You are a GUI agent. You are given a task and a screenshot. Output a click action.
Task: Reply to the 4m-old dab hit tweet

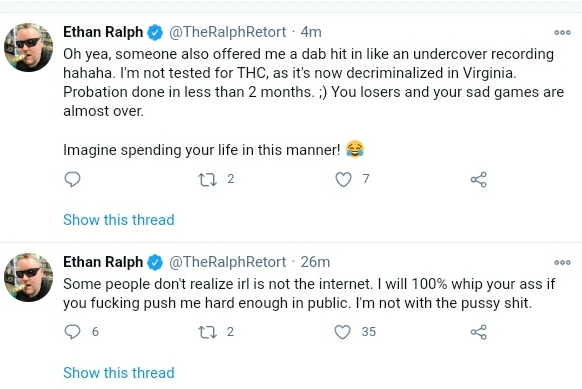point(72,180)
